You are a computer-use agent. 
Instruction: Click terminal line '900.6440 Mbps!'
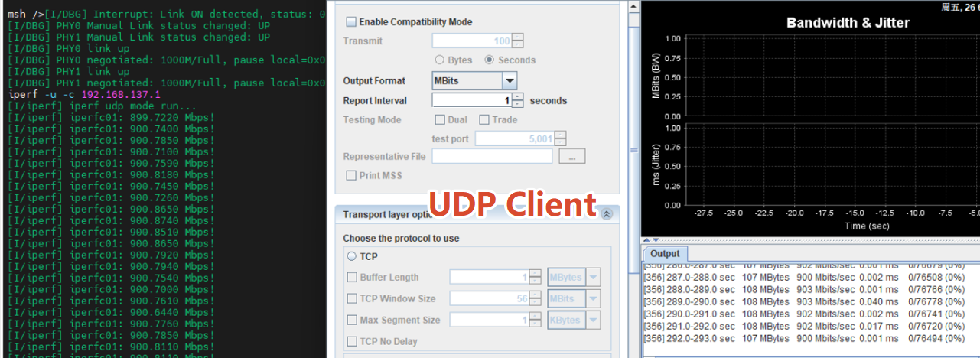(111, 312)
